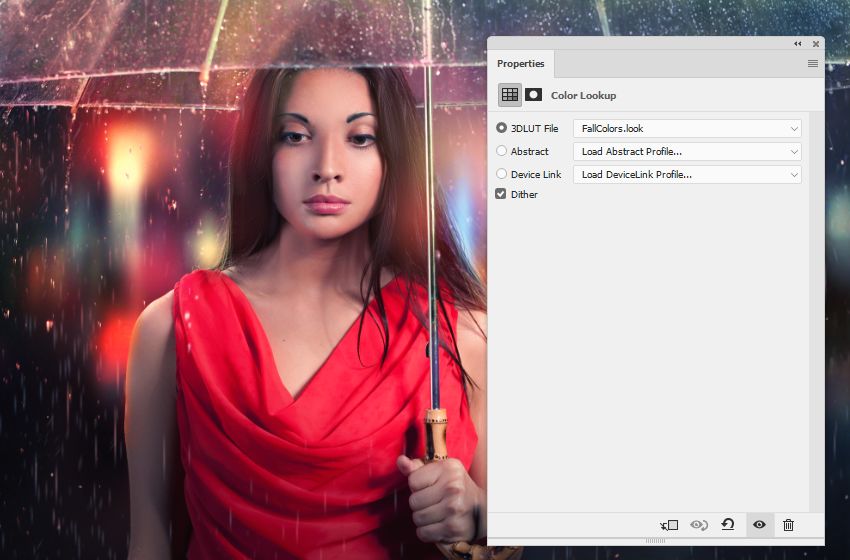Open Load Abstract Profile dropdown
The height and width of the screenshot is (560, 850).
[x=687, y=152]
